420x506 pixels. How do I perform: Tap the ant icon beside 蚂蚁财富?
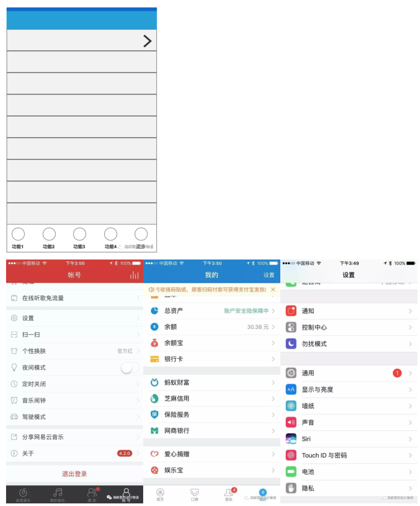(154, 382)
